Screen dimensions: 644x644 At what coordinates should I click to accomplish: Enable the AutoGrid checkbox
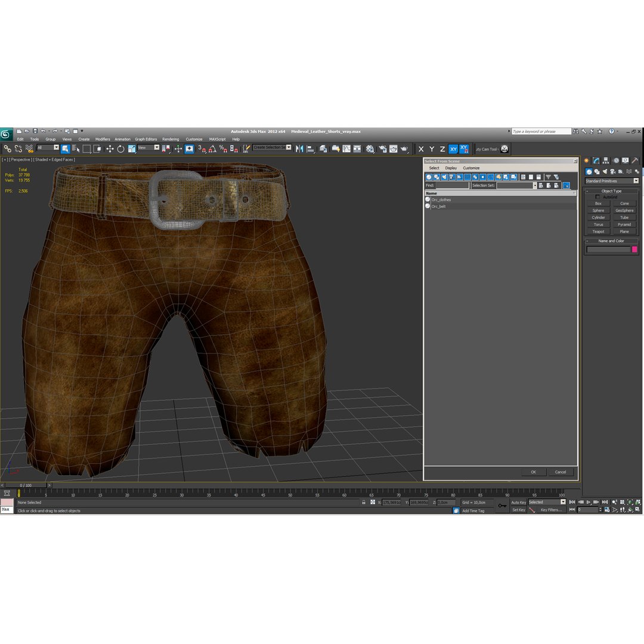[x=597, y=197]
